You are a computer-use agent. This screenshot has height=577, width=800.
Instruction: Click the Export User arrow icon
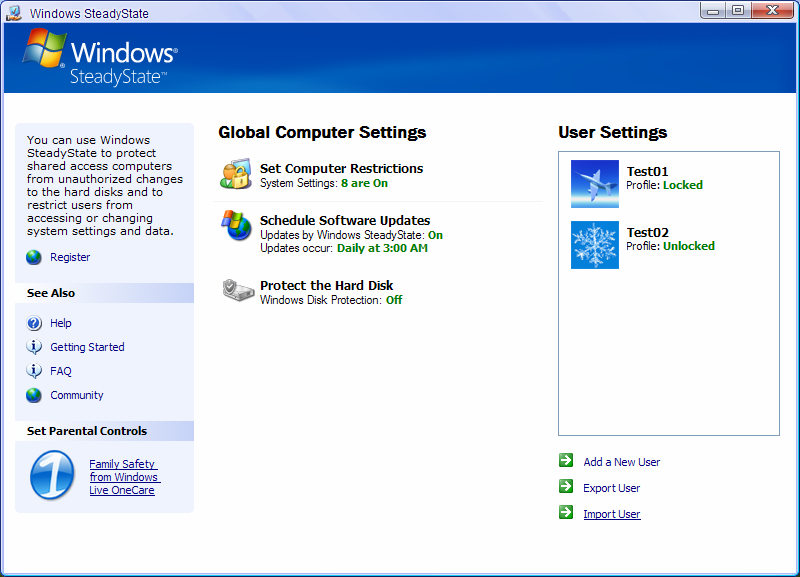(565, 488)
